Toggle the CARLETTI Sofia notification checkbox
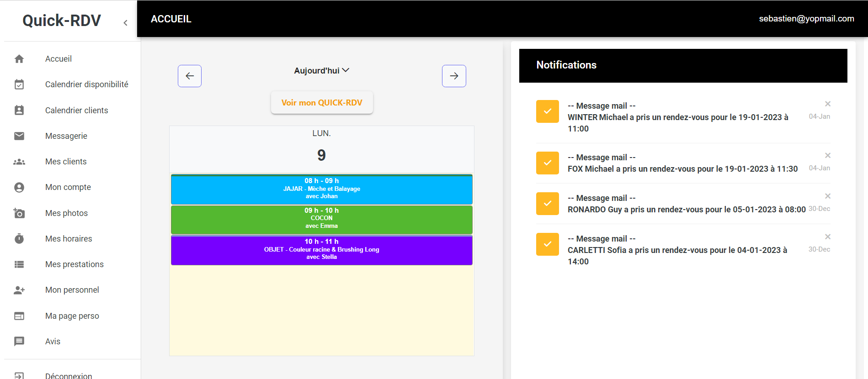 point(547,244)
